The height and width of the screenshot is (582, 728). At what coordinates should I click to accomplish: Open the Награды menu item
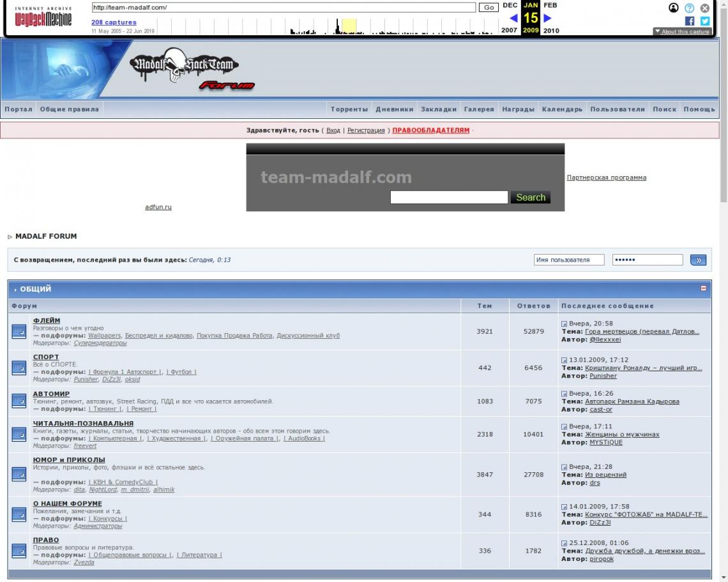pyautogui.click(x=518, y=109)
